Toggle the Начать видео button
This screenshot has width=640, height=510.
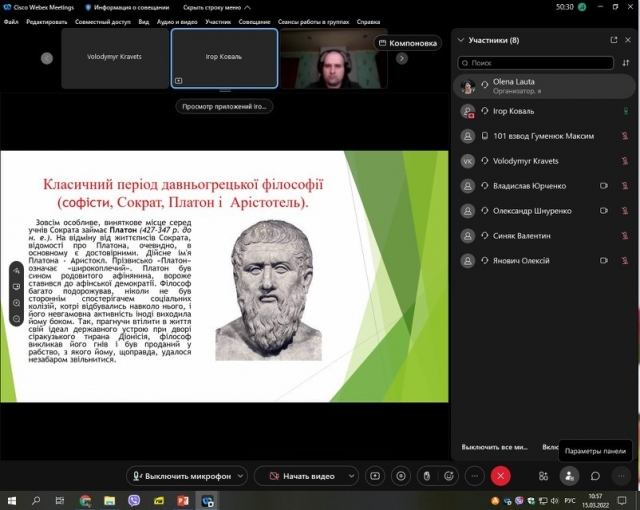tap(301, 476)
